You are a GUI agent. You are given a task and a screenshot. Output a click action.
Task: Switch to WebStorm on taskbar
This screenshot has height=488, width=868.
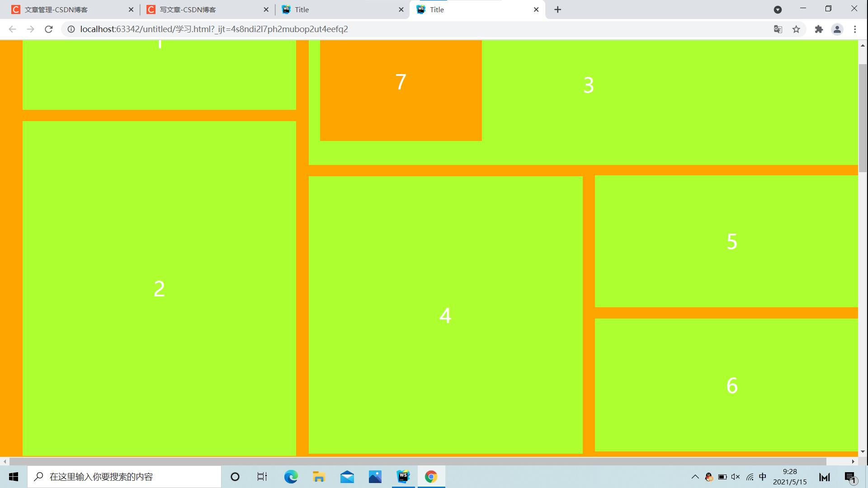click(x=403, y=477)
